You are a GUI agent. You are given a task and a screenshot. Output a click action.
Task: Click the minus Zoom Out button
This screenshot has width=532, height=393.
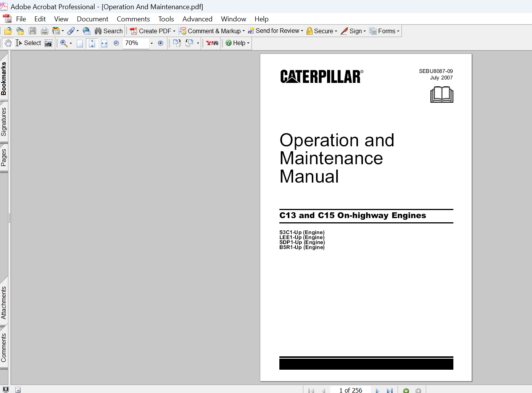116,43
